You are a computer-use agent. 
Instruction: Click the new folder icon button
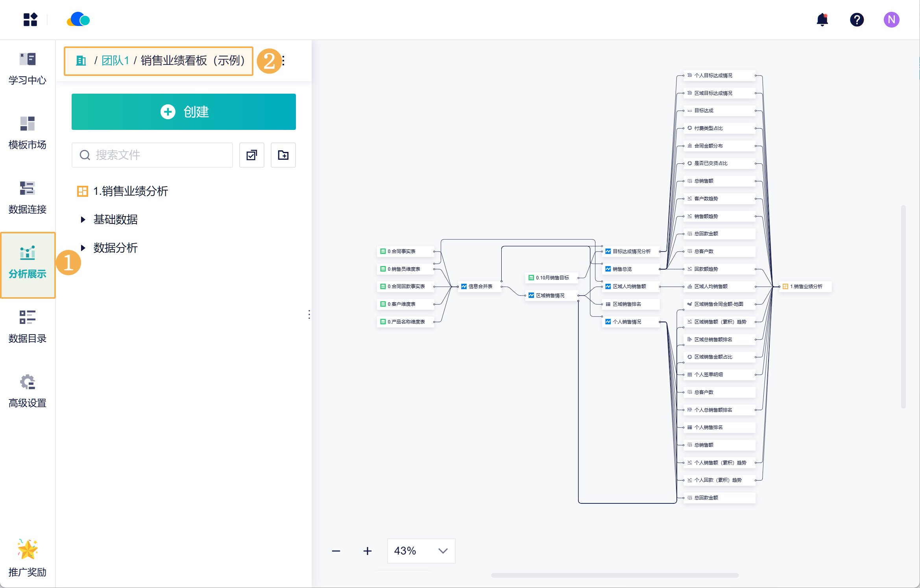[x=283, y=155]
